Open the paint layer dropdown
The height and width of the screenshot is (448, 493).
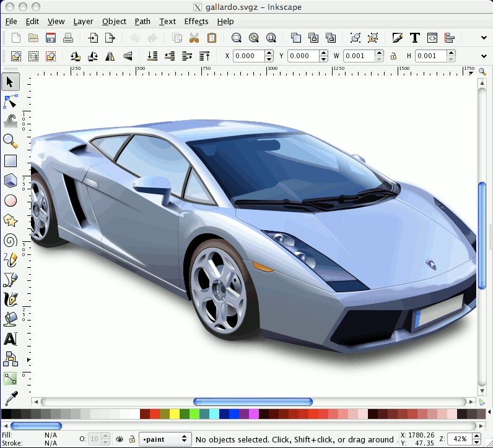[x=165, y=439]
